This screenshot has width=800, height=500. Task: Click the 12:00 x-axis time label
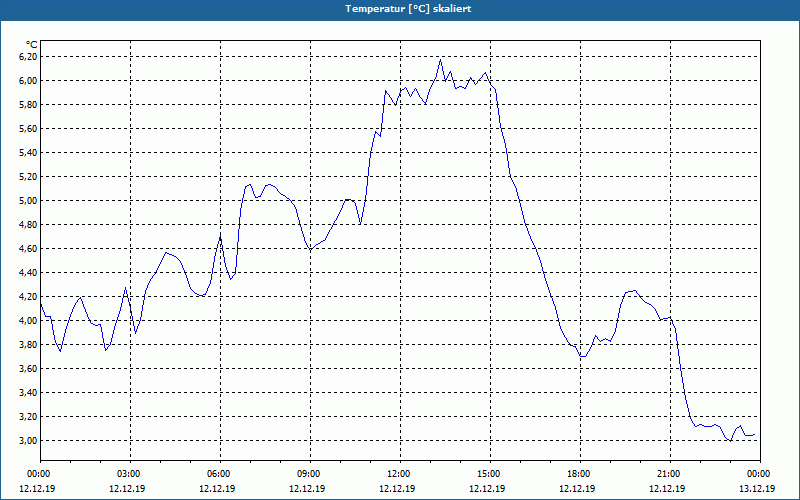(397, 474)
